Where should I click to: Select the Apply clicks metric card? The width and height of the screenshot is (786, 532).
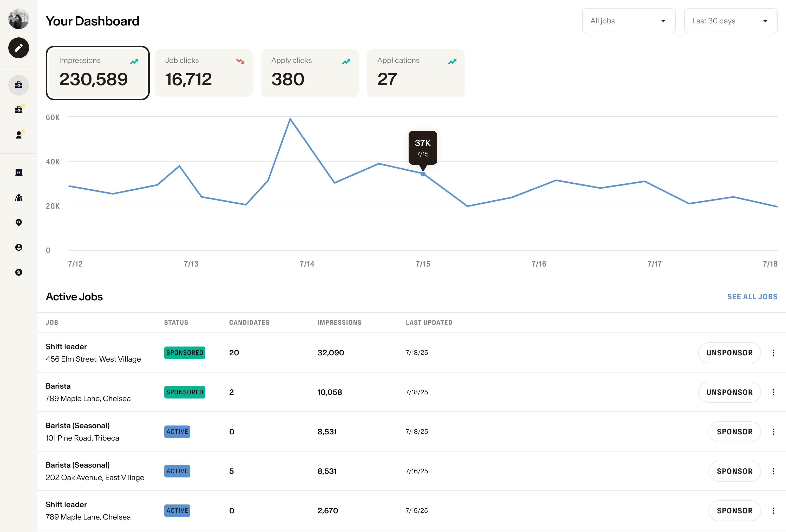310,73
